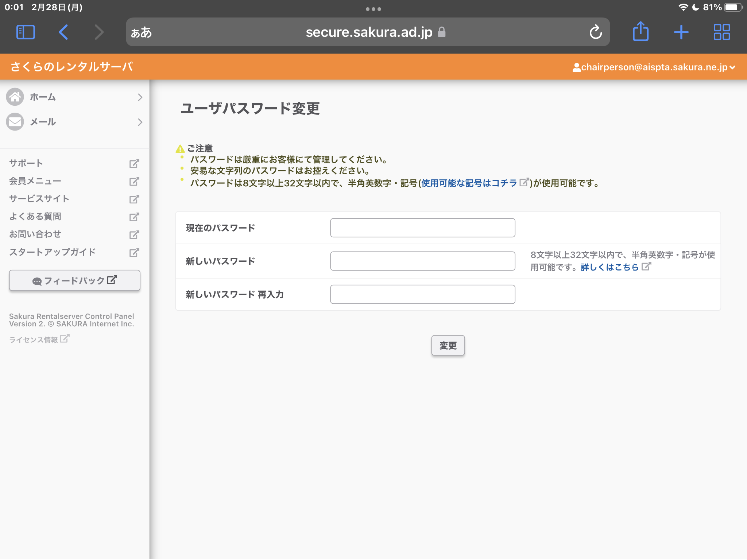
Task: Click the user avatar icon in header
Action: click(x=576, y=67)
